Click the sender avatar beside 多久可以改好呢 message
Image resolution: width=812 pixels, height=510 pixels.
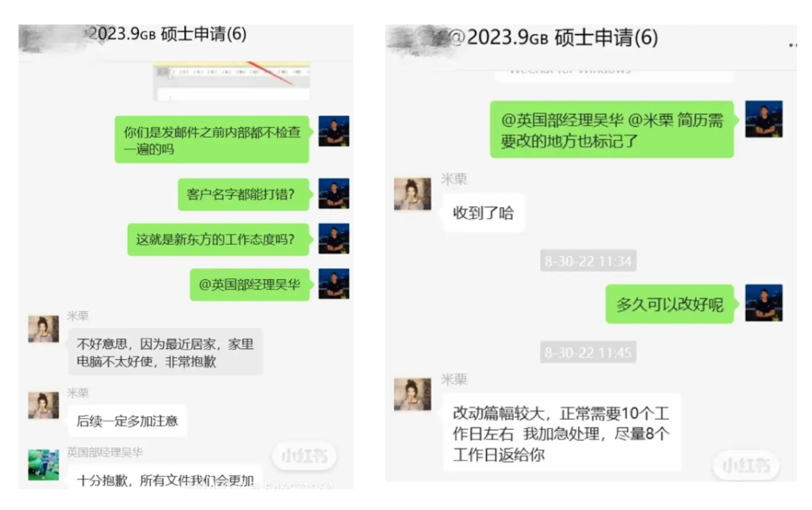click(x=764, y=302)
